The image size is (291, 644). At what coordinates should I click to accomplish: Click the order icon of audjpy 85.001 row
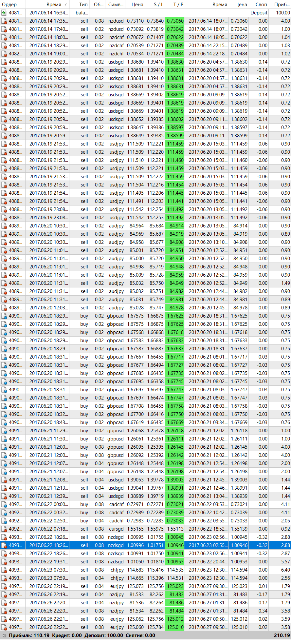(4, 250)
